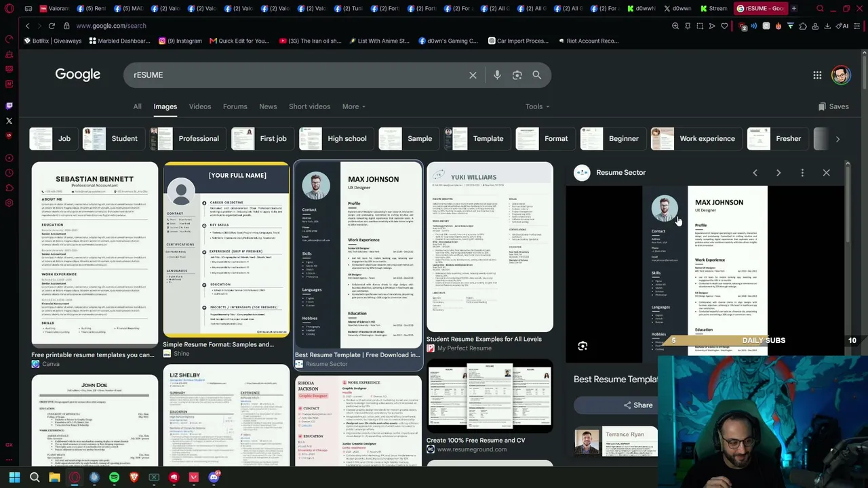This screenshot has height=488, width=868.
Task: Expand the More search categories dropdown
Action: point(354,106)
